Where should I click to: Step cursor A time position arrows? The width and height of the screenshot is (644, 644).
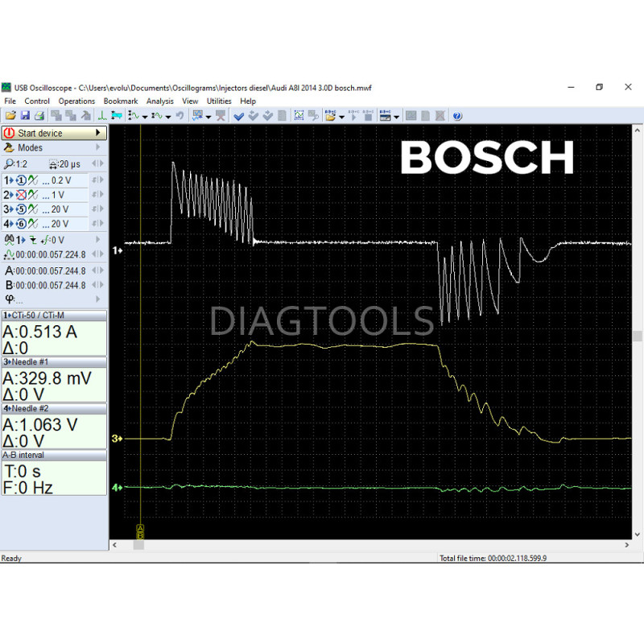pyautogui.click(x=97, y=270)
